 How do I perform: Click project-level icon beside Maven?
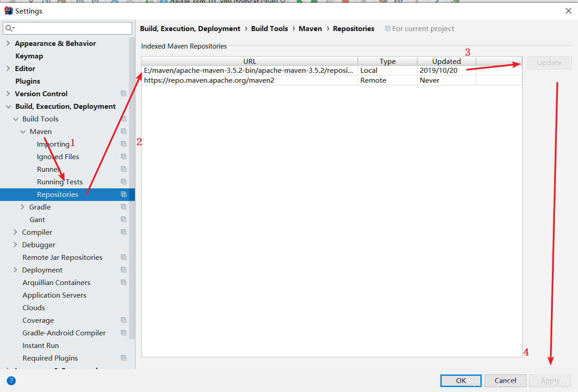(x=124, y=131)
